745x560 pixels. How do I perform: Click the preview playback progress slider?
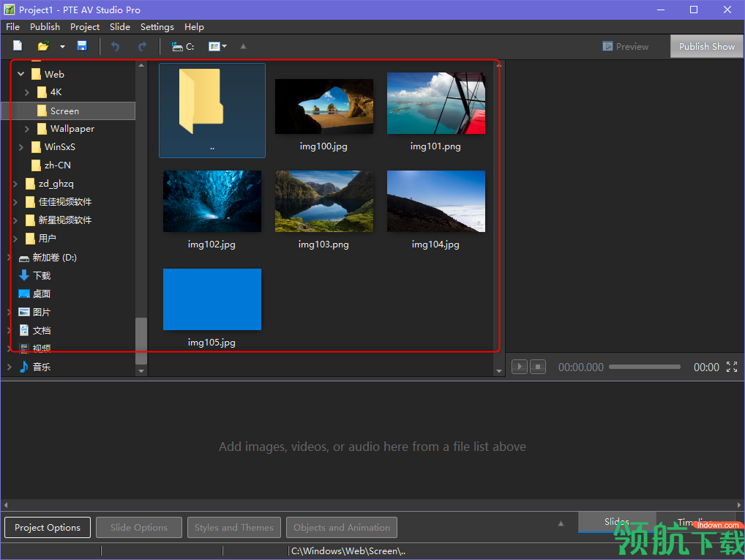(x=645, y=367)
